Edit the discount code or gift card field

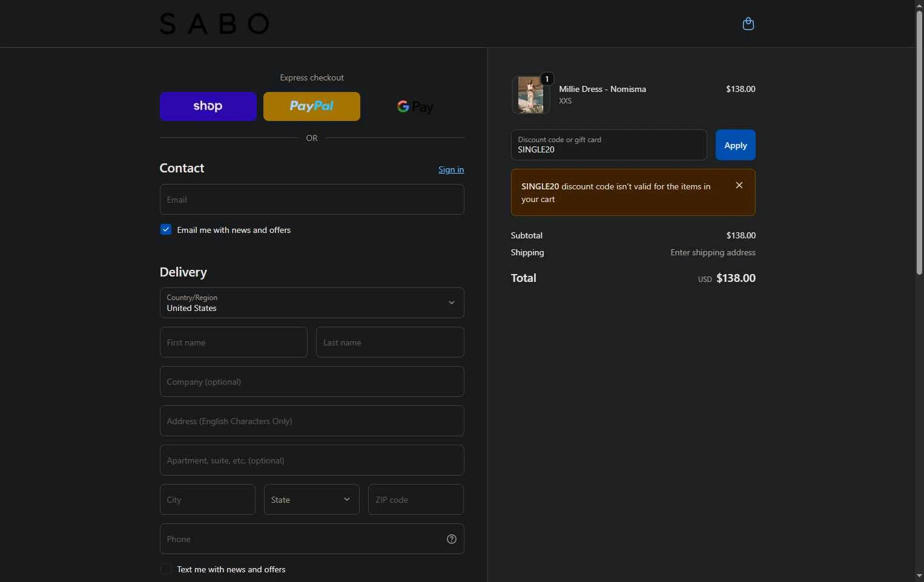point(609,145)
